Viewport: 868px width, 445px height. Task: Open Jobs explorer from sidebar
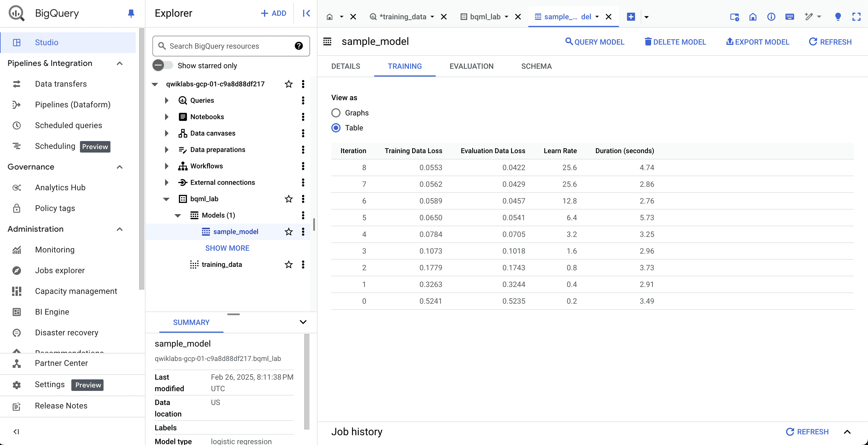[60, 270]
